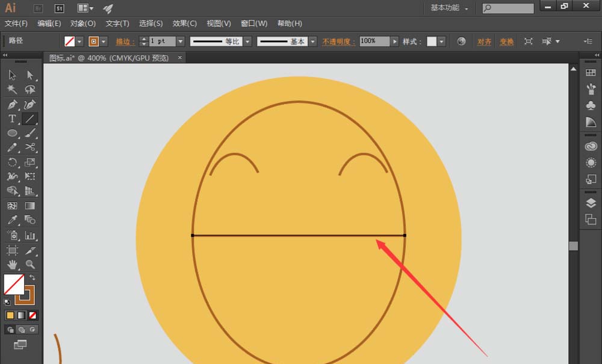Image resolution: width=602 pixels, height=364 pixels.
Task: Click the 不透明度 opacity link
Action: tap(338, 42)
